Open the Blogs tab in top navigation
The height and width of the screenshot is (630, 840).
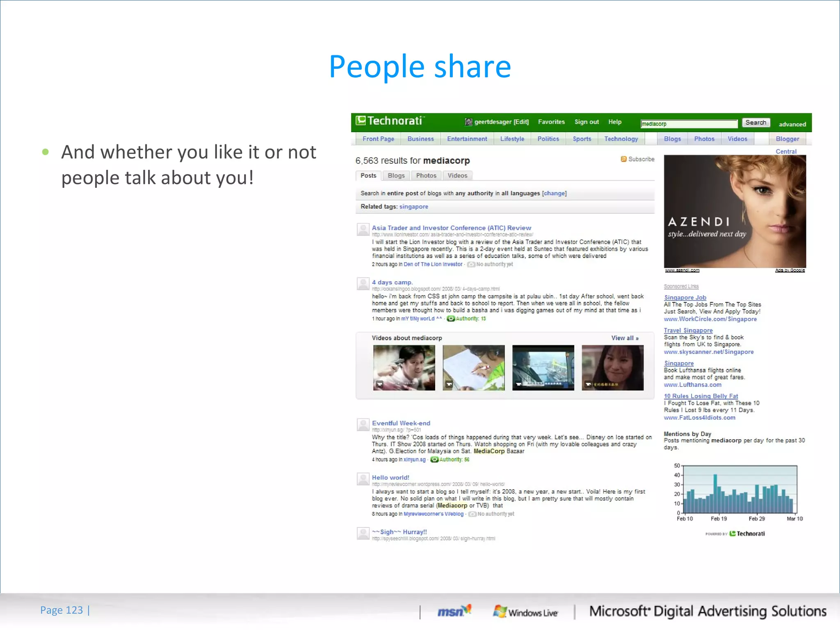coord(672,139)
